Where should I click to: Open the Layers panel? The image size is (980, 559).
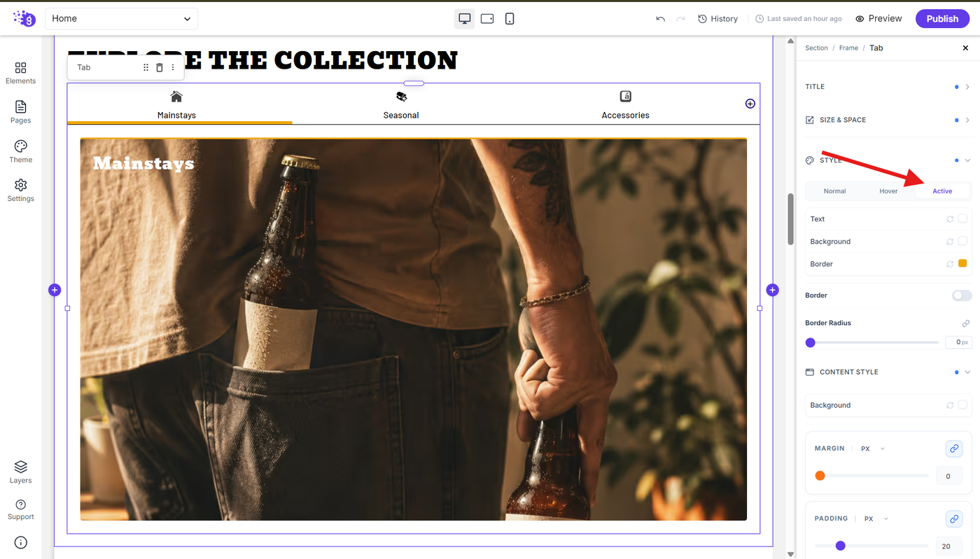[20, 472]
